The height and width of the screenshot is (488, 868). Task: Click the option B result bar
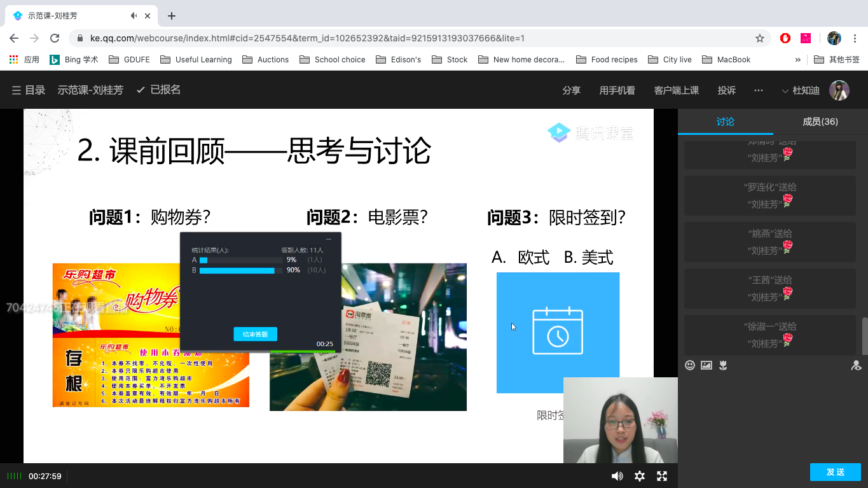(x=241, y=270)
